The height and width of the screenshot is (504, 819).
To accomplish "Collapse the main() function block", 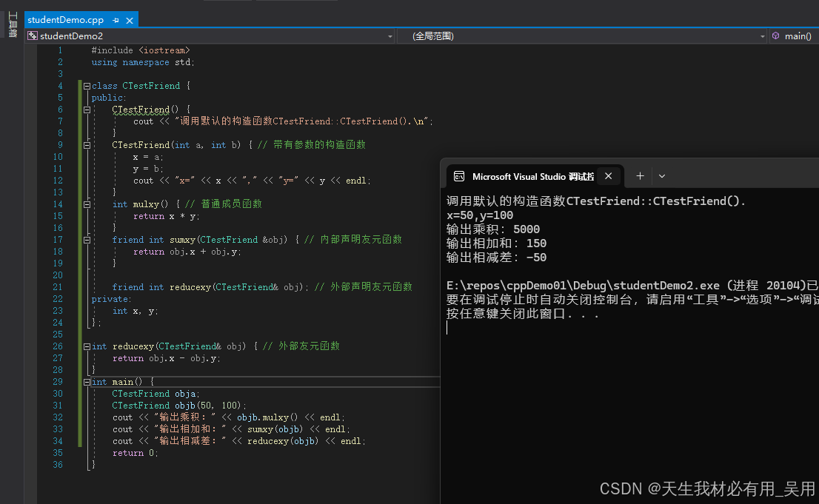I will tap(87, 383).
